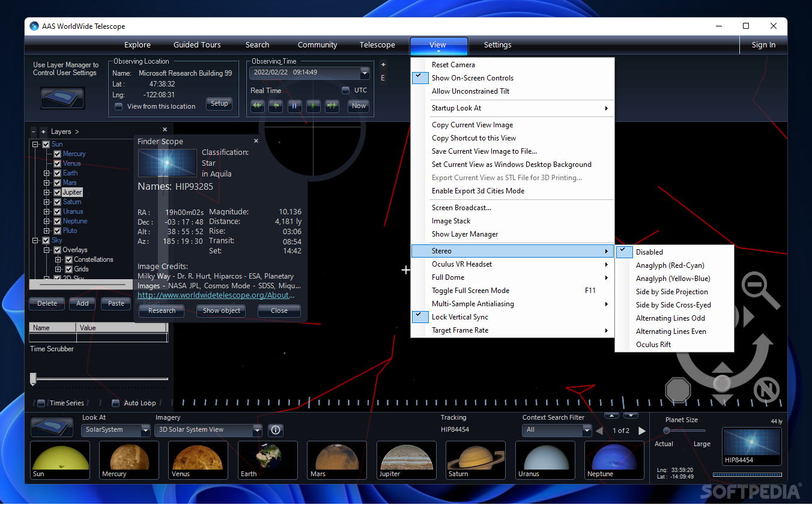
Task: Click the North compass reset icon
Action: click(766, 390)
